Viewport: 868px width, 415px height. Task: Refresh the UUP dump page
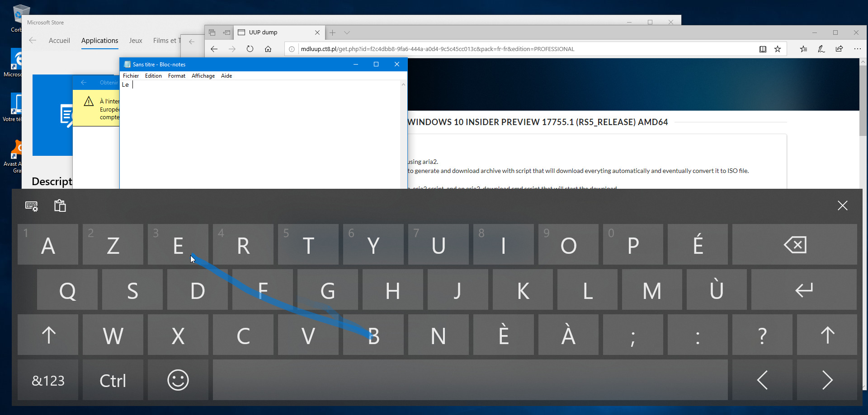coord(250,49)
